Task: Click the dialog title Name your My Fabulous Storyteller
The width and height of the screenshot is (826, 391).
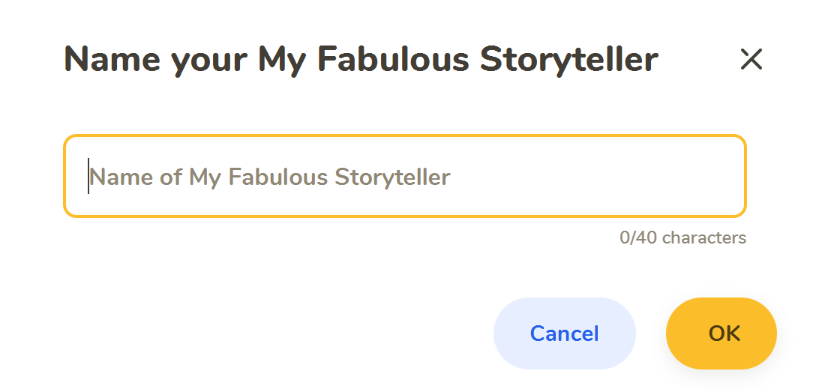Action: tap(361, 59)
